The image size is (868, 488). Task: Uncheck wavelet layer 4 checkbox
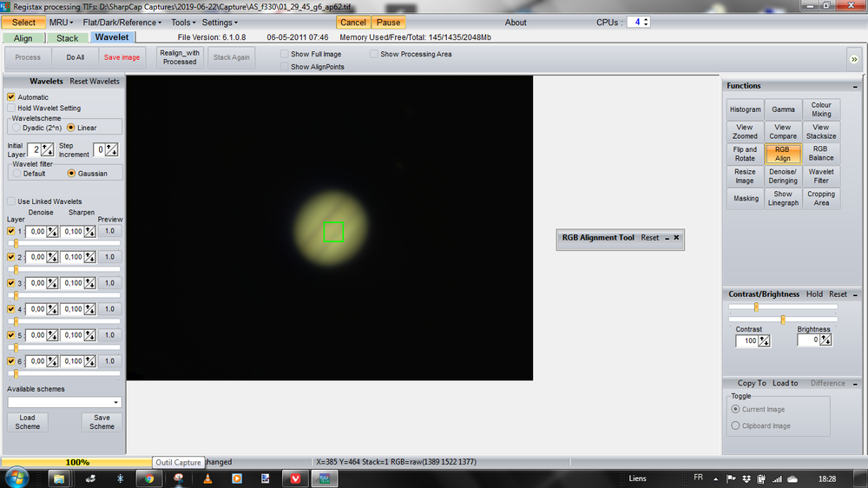click(x=11, y=309)
